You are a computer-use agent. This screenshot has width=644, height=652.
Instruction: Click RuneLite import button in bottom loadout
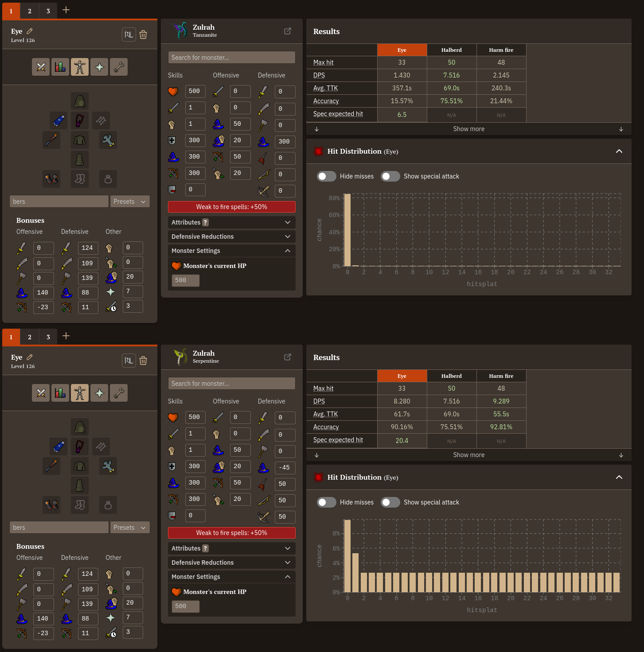coord(129,361)
